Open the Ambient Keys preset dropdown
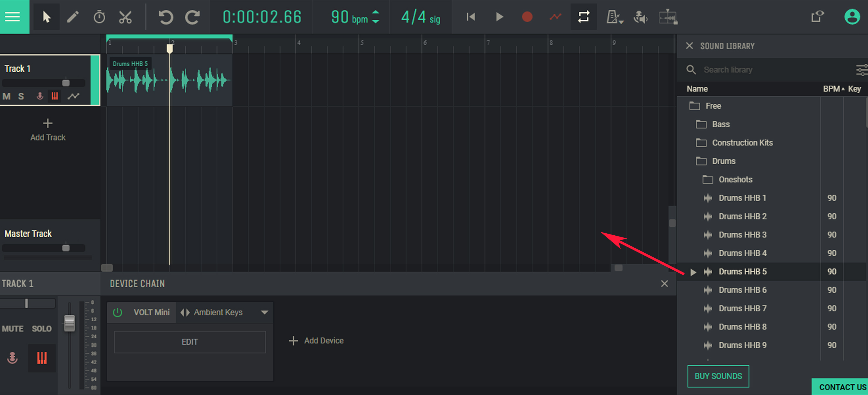Screen dimensions: 868x395 [x=264, y=312]
